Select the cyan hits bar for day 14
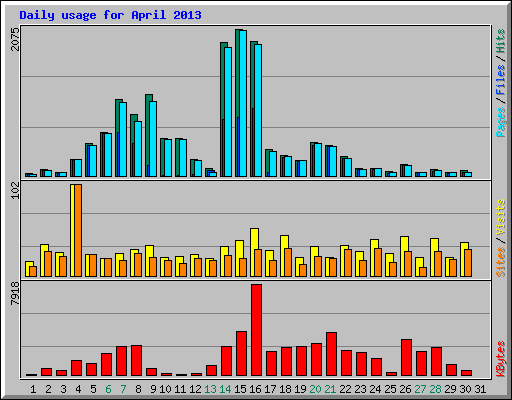This screenshot has width=512, height=400. 228,112
